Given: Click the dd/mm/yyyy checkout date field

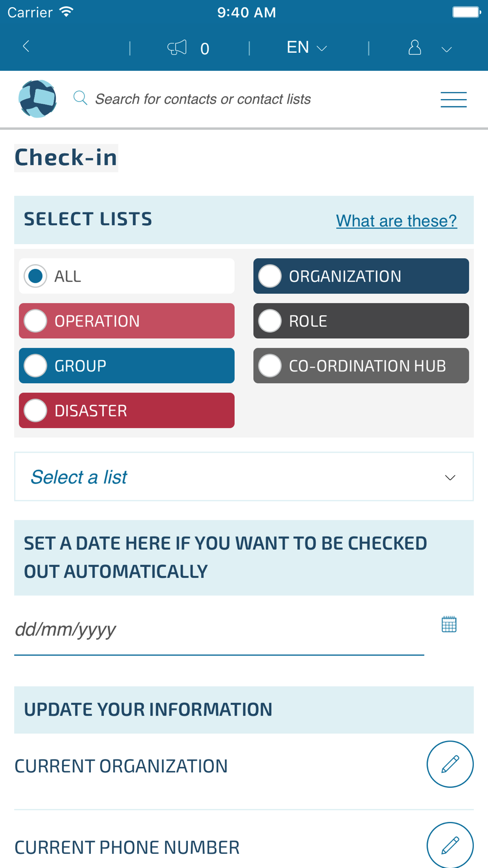Looking at the screenshot, I should (219, 630).
